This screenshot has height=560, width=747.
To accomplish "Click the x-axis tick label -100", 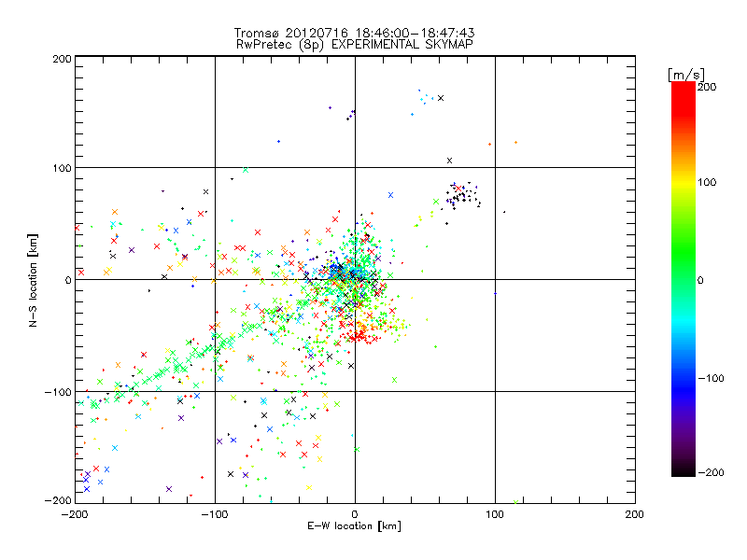I will point(215,514).
